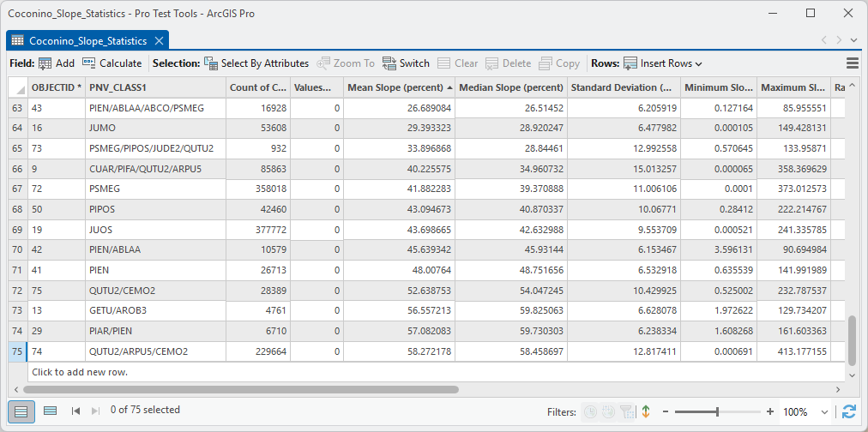Click the PSMEG cell
The height and width of the screenshot is (432, 868).
pos(155,189)
